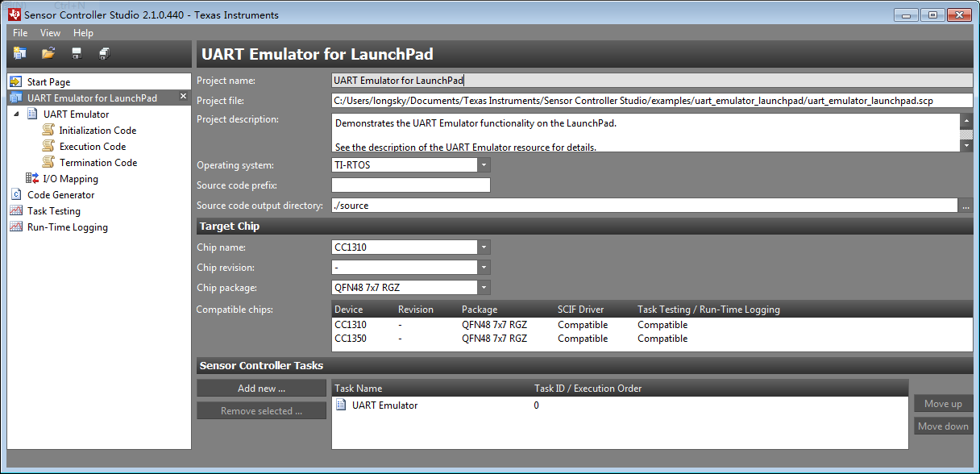Click the UART Emulator icon in task list
Screen dimensions: 980x474
coord(341,405)
